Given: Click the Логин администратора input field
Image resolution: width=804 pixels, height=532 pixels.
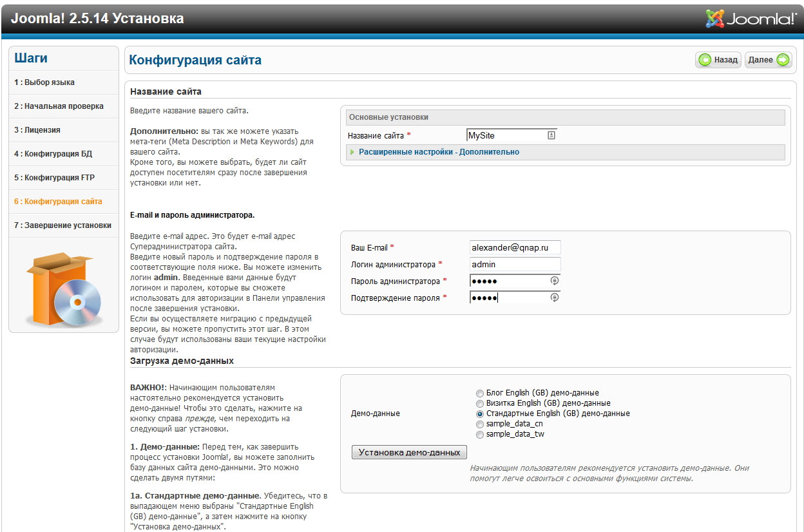Looking at the screenshot, I should (515, 264).
